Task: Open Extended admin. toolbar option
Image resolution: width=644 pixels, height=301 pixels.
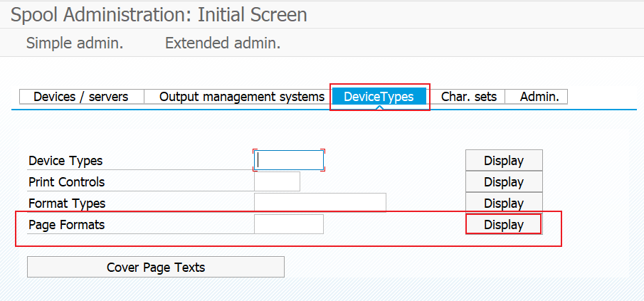Action: point(223,43)
